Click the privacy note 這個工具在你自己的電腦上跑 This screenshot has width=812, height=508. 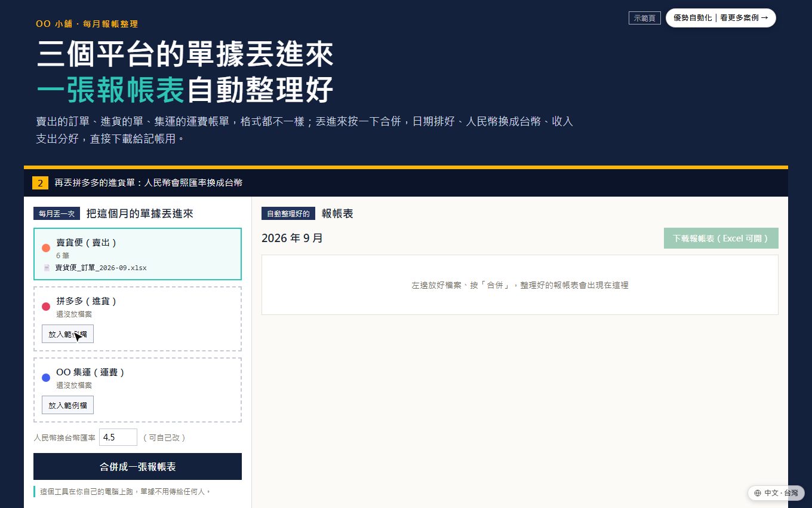point(125,492)
